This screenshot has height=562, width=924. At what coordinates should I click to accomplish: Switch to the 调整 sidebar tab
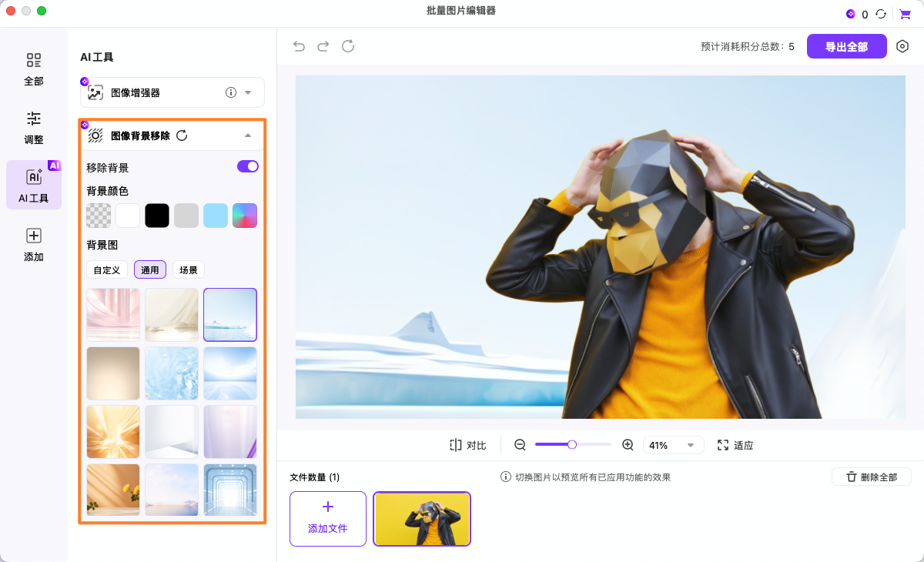pos(34,127)
